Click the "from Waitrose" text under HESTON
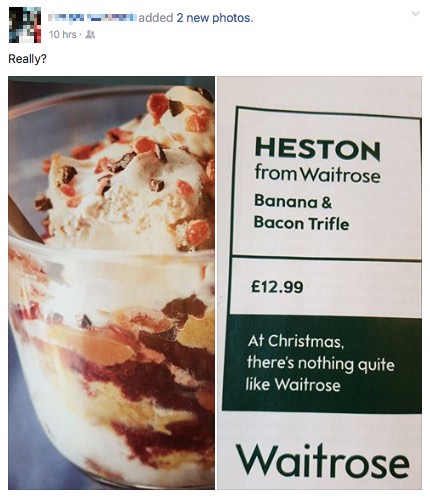430x500 pixels. [x=317, y=173]
